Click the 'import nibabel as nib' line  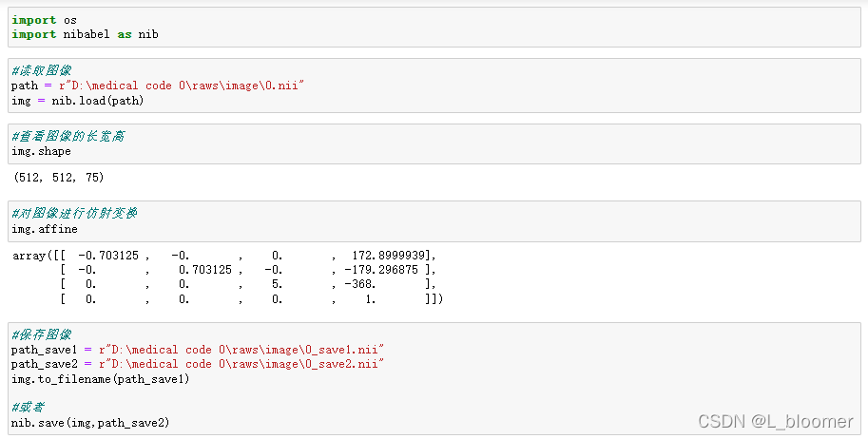click(x=85, y=34)
